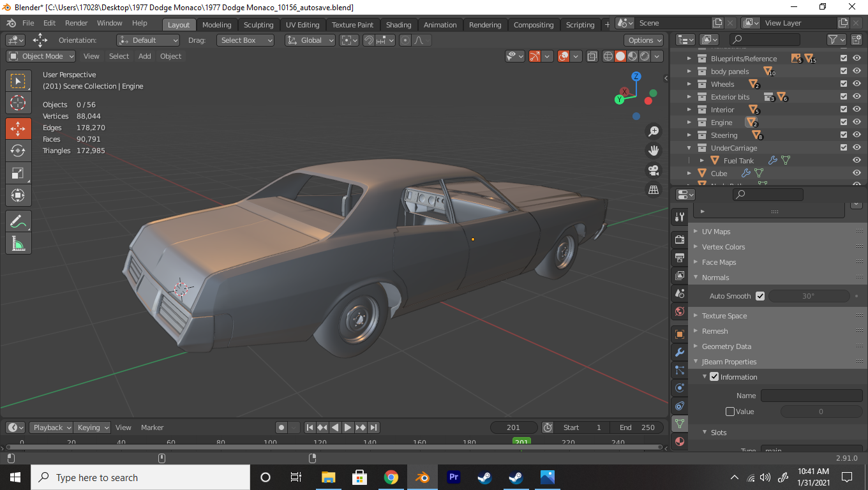Exclude body panels collection checkbox
The image size is (868, 490).
[x=844, y=71]
